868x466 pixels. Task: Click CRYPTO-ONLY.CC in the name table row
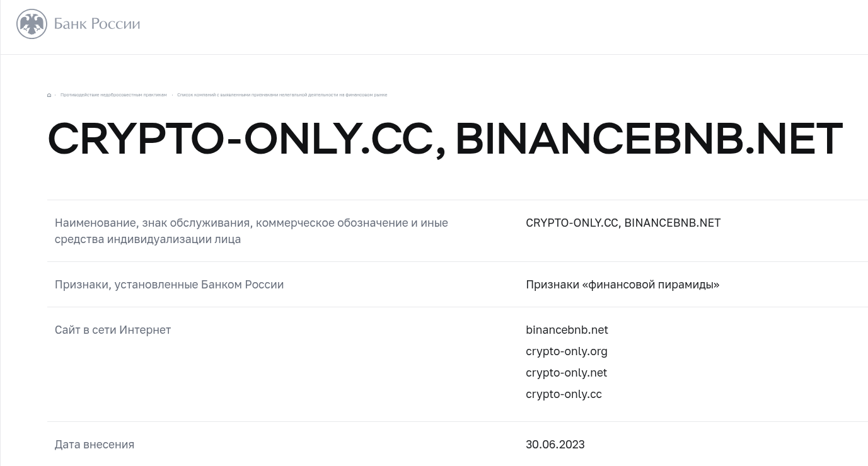572,223
